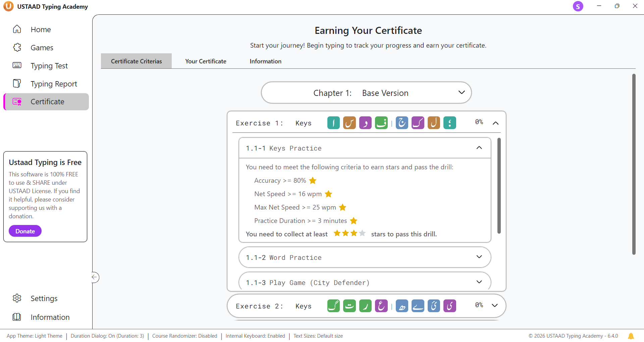Click the Home icon in sidebar
644x342 pixels.
pos(17,30)
